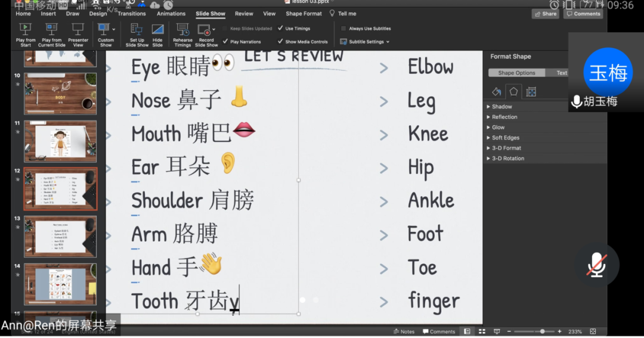Click Tooth 牙齿 text line
This screenshot has width=644, height=338.
point(185,301)
